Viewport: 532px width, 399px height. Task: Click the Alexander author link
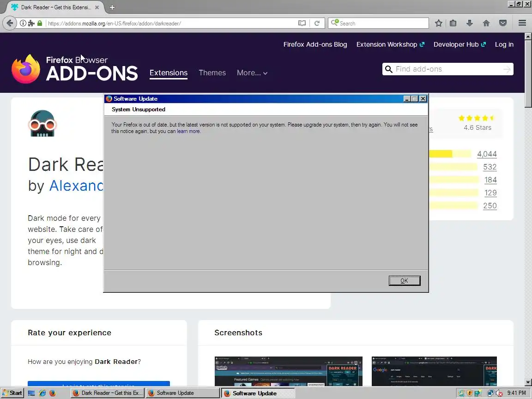[x=76, y=186]
